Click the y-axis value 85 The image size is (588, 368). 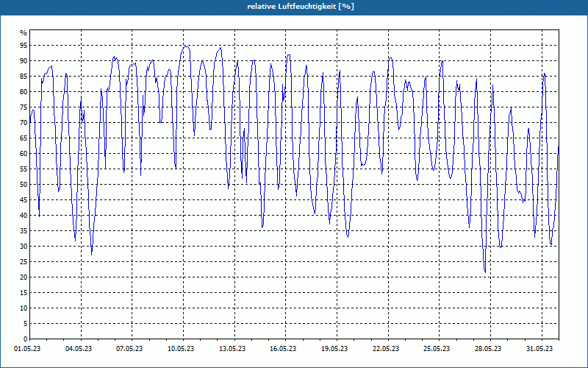pyautogui.click(x=24, y=77)
